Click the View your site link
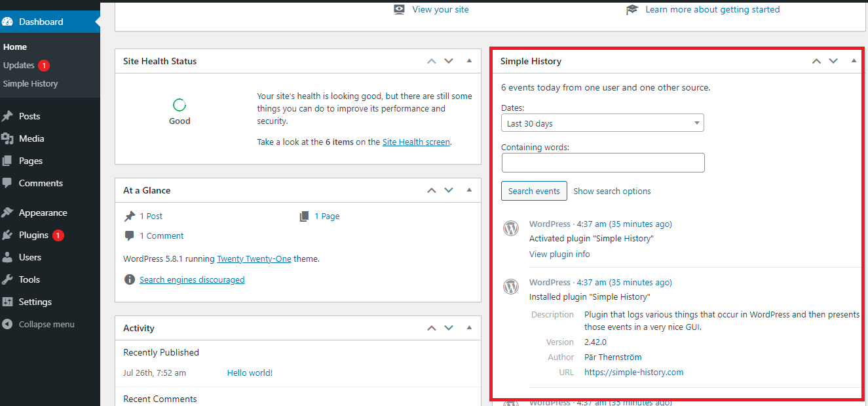This screenshot has width=868, height=406. pyautogui.click(x=440, y=9)
